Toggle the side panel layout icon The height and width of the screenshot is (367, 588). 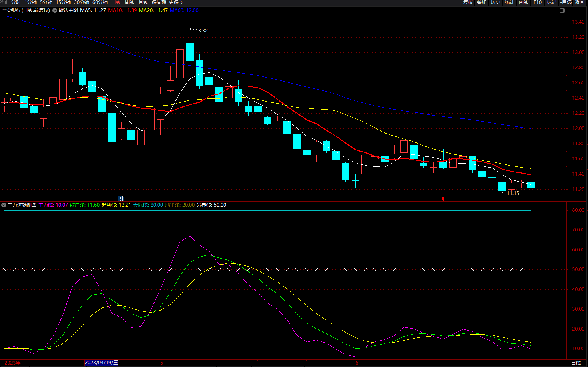(562, 10)
